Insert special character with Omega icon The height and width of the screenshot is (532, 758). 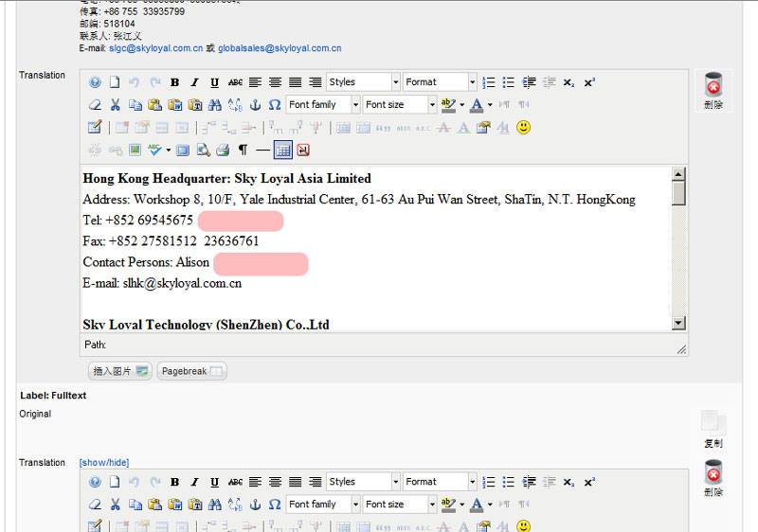(x=275, y=105)
